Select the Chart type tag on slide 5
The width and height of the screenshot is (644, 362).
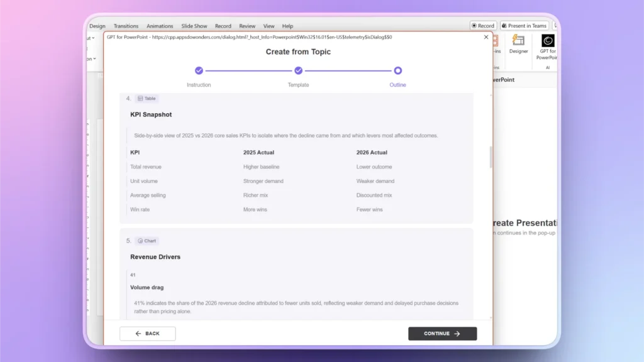[147, 241]
